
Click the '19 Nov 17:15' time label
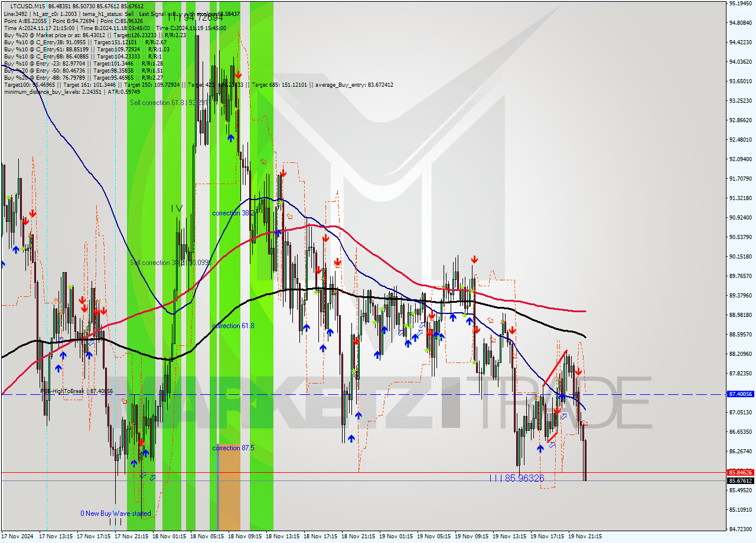tap(548, 537)
